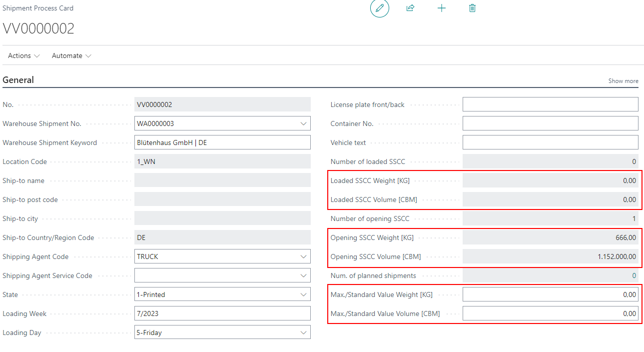
Task: Click the Loading Week input field
Action: point(222,313)
